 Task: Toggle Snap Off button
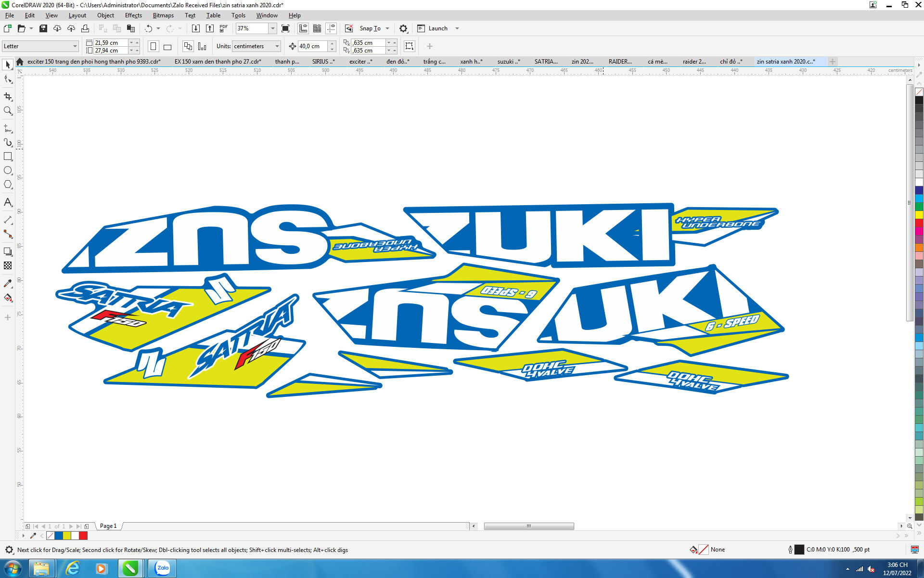pos(349,28)
